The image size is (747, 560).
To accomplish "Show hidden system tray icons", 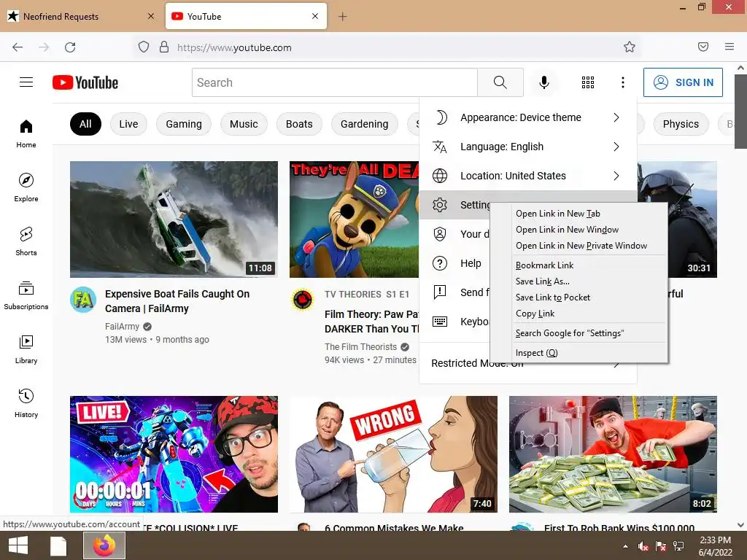I will 625,546.
